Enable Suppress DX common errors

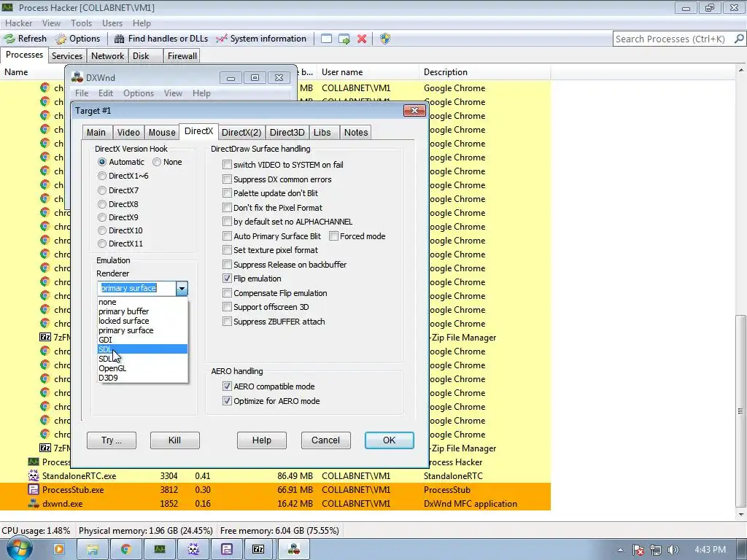(x=228, y=179)
